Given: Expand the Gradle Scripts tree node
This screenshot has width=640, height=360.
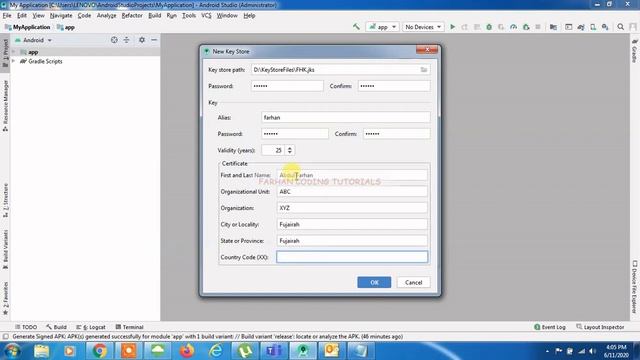Looking at the screenshot, I should pos(13,61).
